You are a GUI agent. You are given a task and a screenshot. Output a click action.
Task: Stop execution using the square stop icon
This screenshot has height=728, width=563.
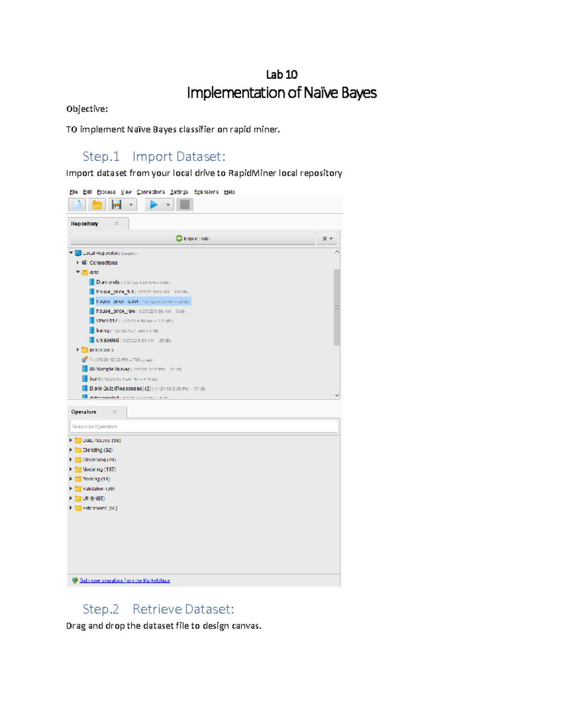(x=184, y=204)
